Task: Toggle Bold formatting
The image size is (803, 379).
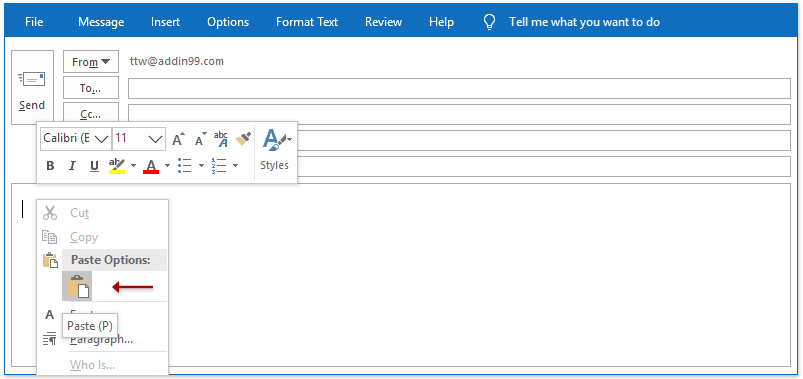Action: (x=50, y=165)
